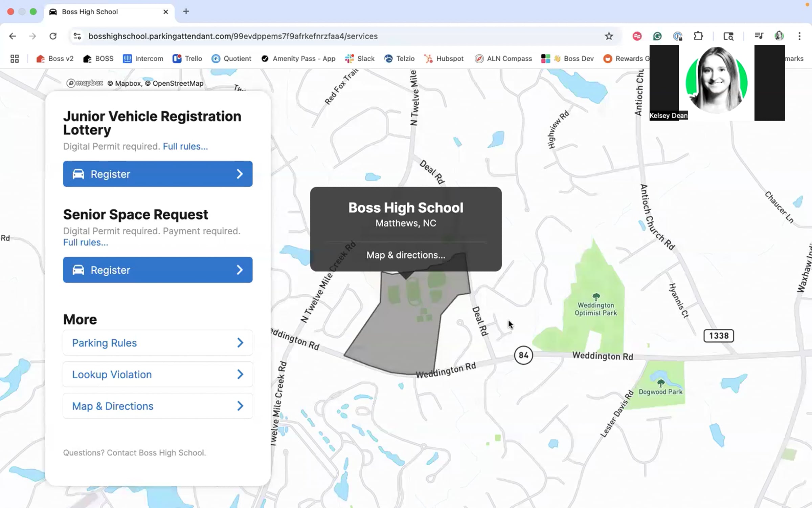
Task: Open the Grammarly extension icon
Action: 657,36
